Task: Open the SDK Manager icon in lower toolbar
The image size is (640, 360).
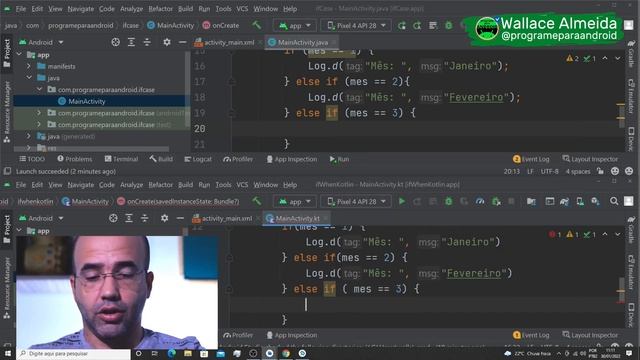Action: [595, 201]
